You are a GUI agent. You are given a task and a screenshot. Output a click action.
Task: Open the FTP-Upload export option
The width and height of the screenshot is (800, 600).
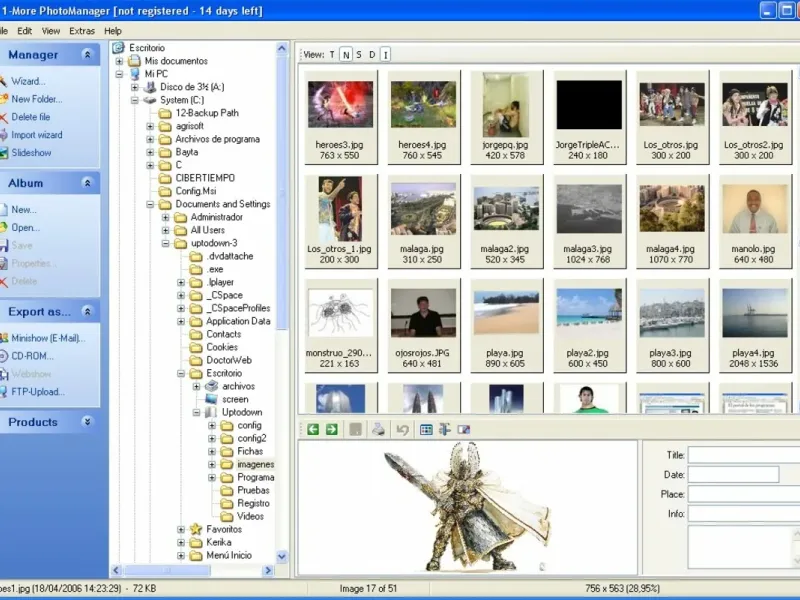[37, 392]
